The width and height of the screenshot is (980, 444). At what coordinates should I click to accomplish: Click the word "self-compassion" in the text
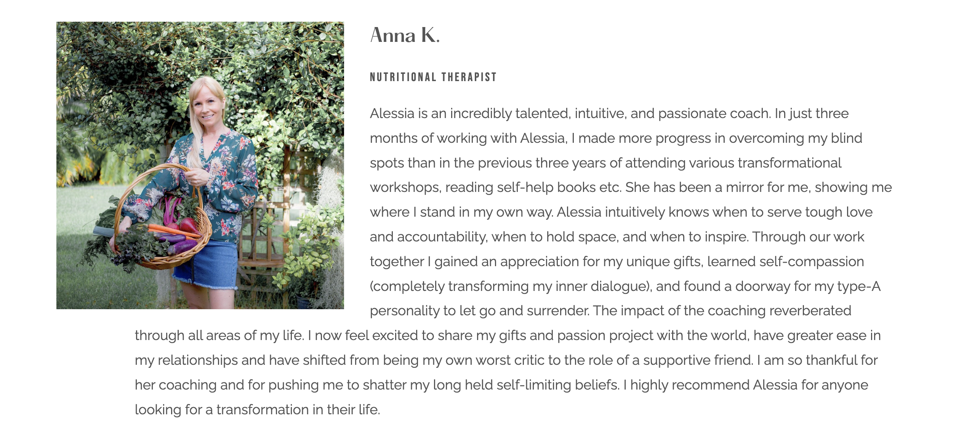[812, 262]
